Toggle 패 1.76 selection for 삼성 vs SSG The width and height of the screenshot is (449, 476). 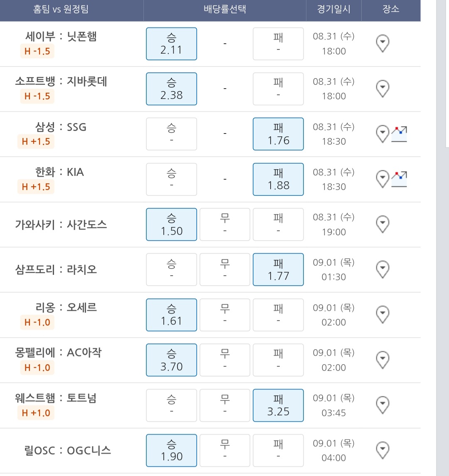(278, 134)
